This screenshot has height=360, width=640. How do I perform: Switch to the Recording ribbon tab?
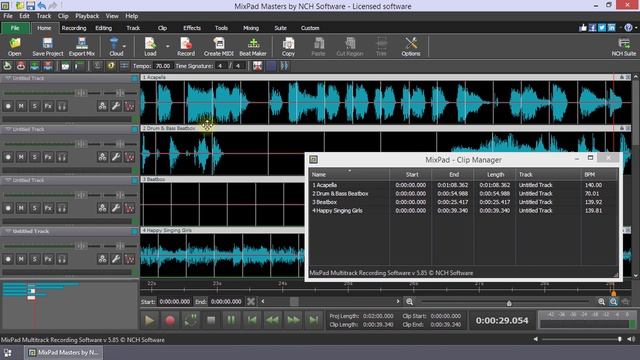pyautogui.click(x=74, y=28)
